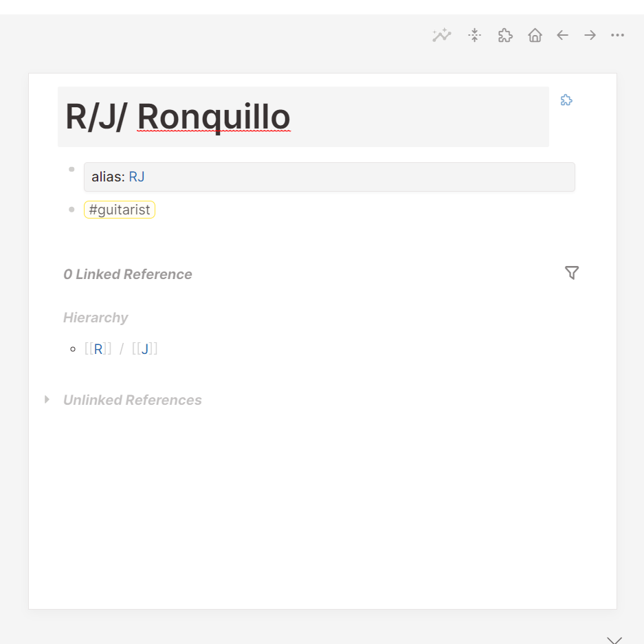This screenshot has width=644, height=644.
Task: Follow the RJ alias link
Action: click(x=137, y=177)
